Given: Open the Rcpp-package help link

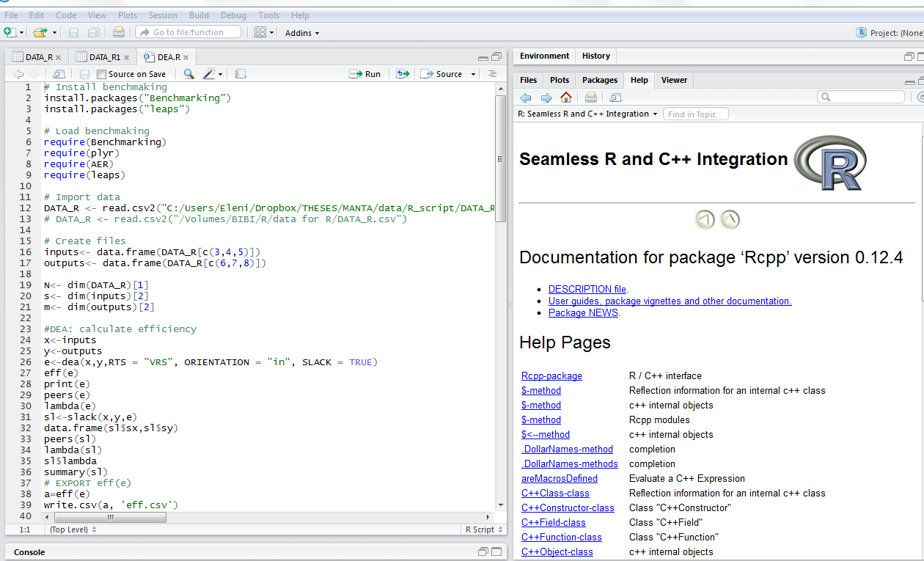Looking at the screenshot, I should tap(551, 375).
